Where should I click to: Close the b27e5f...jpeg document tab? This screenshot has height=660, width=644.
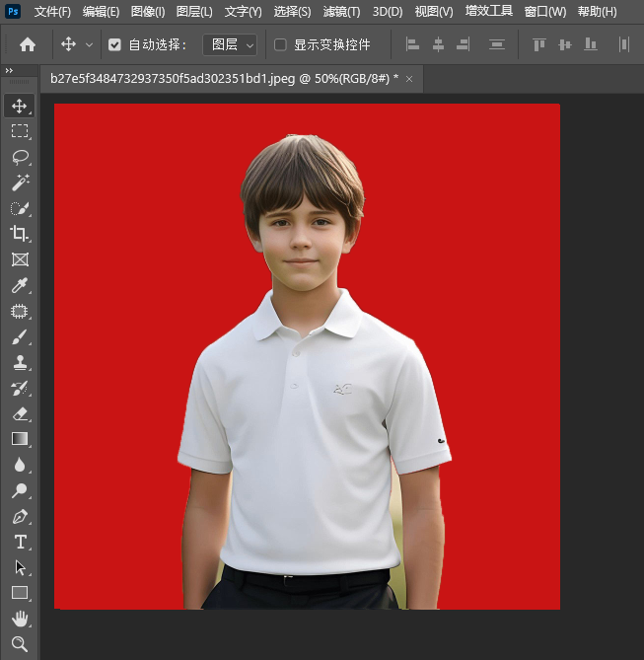[x=409, y=79]
